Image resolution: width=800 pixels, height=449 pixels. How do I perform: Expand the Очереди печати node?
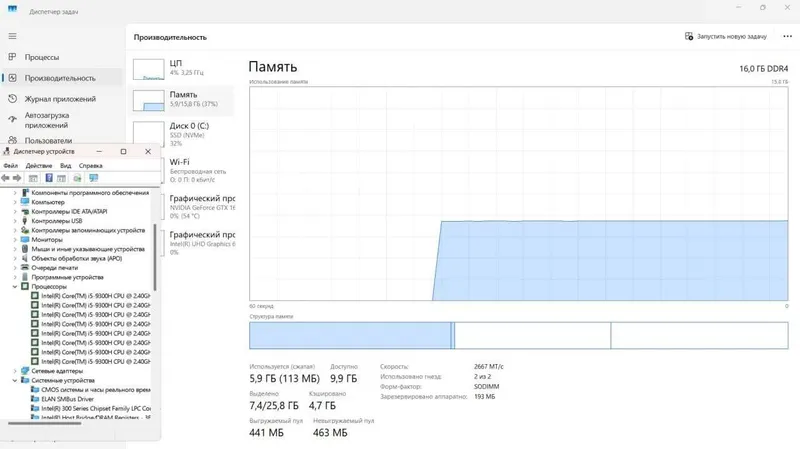(x=15, y=267)
